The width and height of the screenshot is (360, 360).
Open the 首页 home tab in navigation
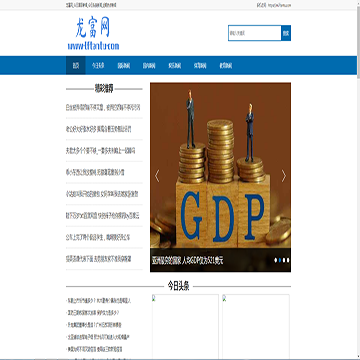[x=76, y=65]
